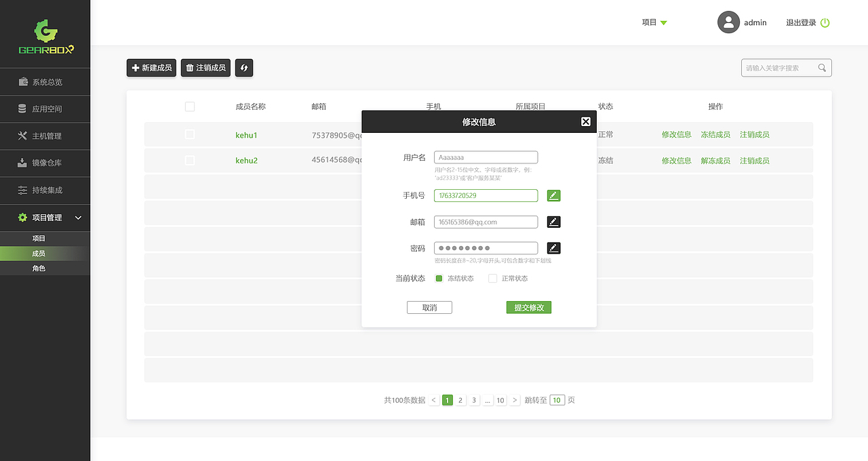Click the Gearbox logo
This screenshot has height=461, width=868.
click(x=45, y=37)
